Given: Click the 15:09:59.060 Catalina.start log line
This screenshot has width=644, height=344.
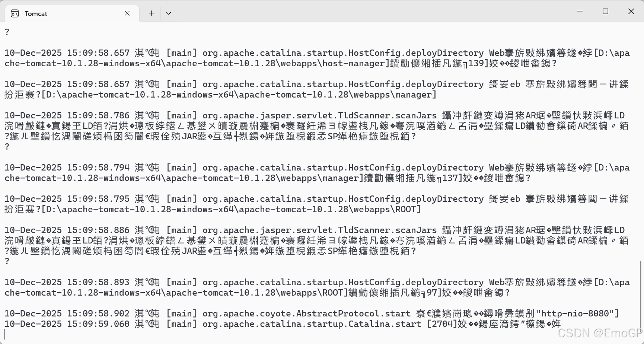Looking at the screenshot, I should pos(283,324).
